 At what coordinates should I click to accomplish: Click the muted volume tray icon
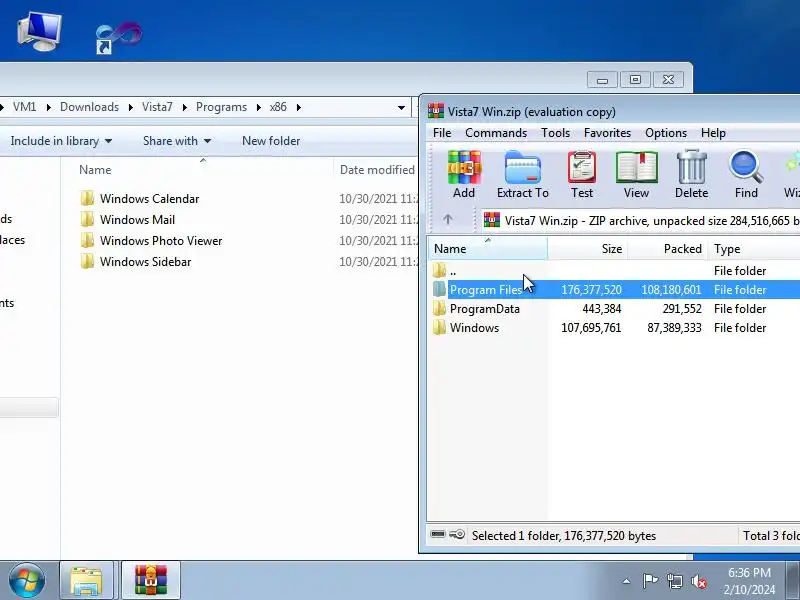click(698, 581)
